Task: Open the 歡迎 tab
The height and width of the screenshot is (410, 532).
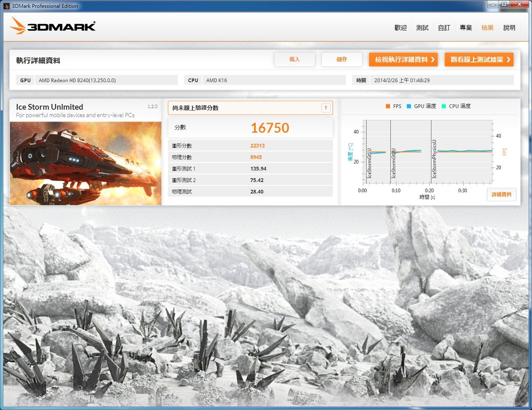Action: pos(401,28)
